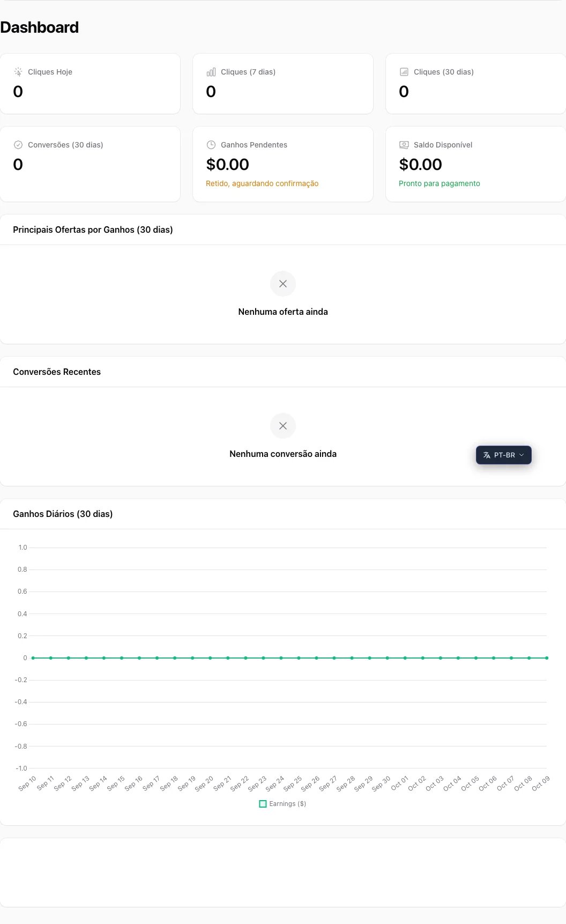Click the Sep 30 x-axis label
The image size is (566, 924).
381,783
